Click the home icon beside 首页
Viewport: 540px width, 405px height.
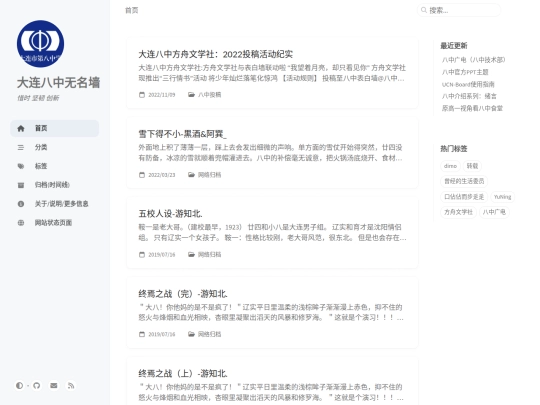[x=21, y=128]
